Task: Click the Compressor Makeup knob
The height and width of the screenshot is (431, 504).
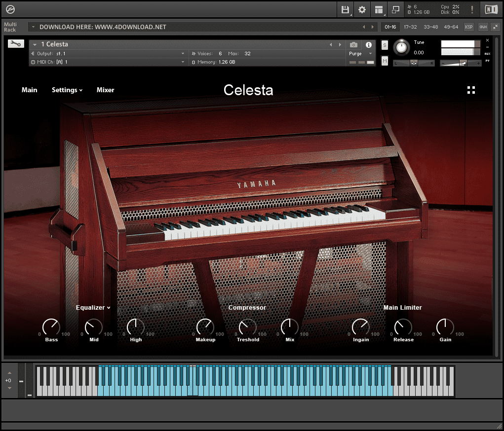Action: 205,326
